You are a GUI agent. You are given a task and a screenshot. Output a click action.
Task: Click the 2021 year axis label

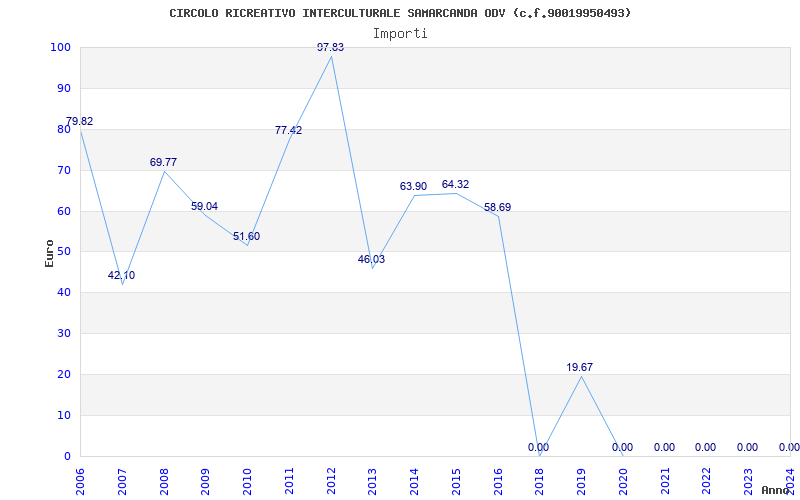point(665,481)
